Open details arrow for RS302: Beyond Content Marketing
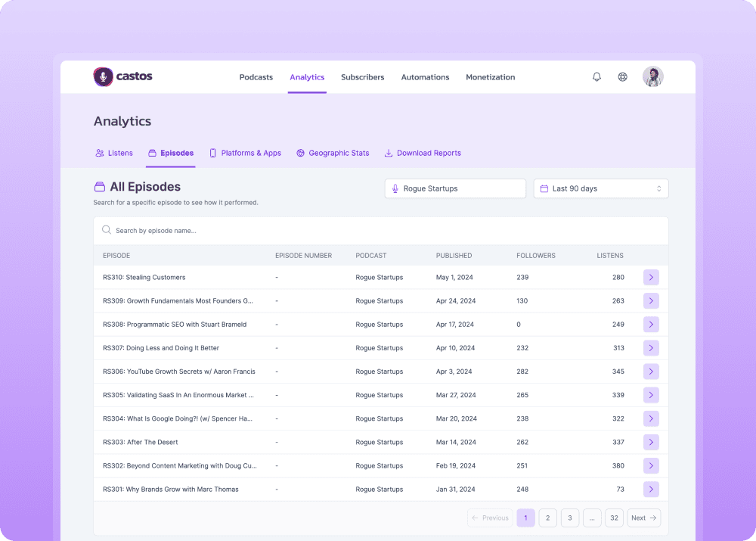The height and width of the screenshot is (541, 756). click(651, 465)
